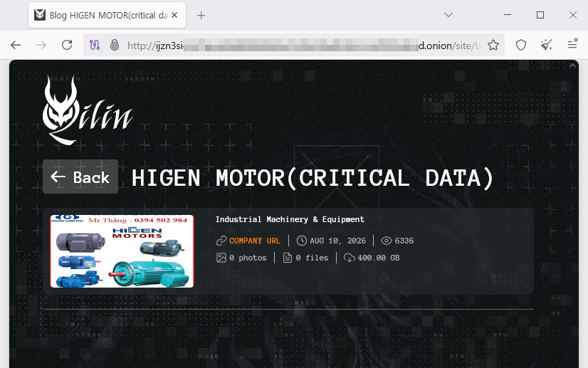Expand the list all tabs chevron
588x368 pixels.
(448, 15)
